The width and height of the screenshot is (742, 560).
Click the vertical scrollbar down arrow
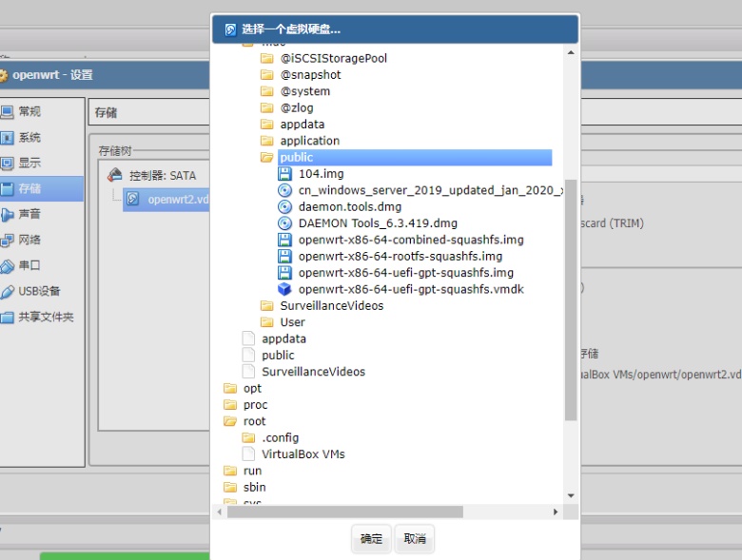tap(571, 495)
